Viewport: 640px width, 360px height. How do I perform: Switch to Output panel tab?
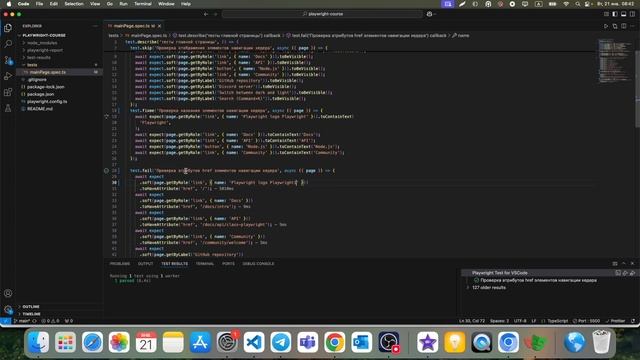pyautogui.click(x=145, y=264)
